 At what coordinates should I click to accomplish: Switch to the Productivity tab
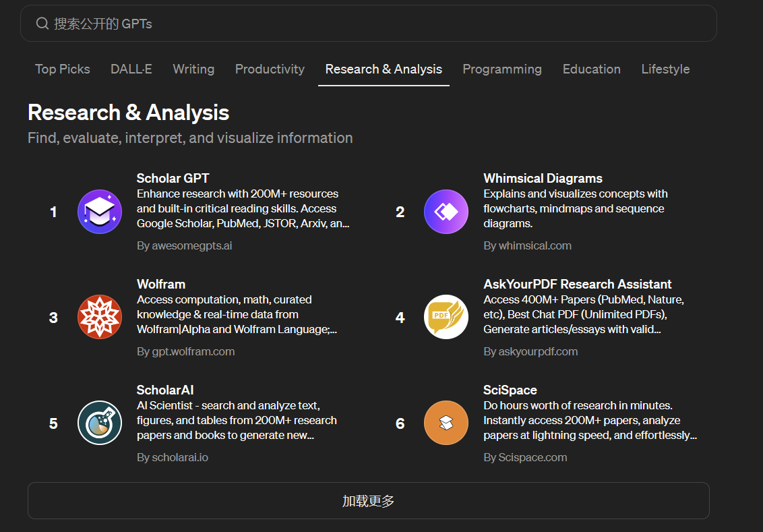click(270, 69)
